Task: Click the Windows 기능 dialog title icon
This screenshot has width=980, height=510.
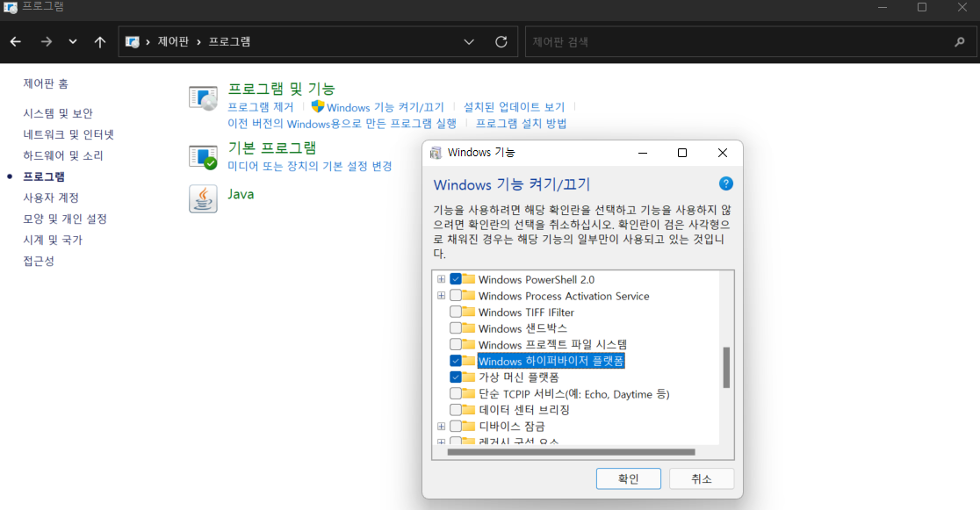Action: [436, 153]
